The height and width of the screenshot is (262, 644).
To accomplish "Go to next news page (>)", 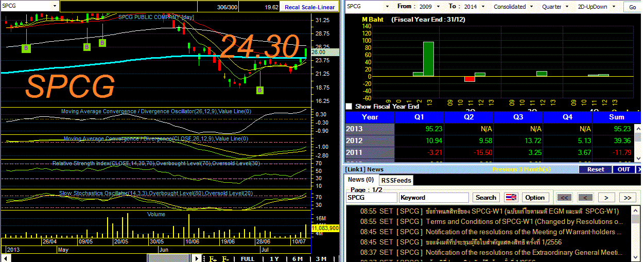I will point(606,197).
